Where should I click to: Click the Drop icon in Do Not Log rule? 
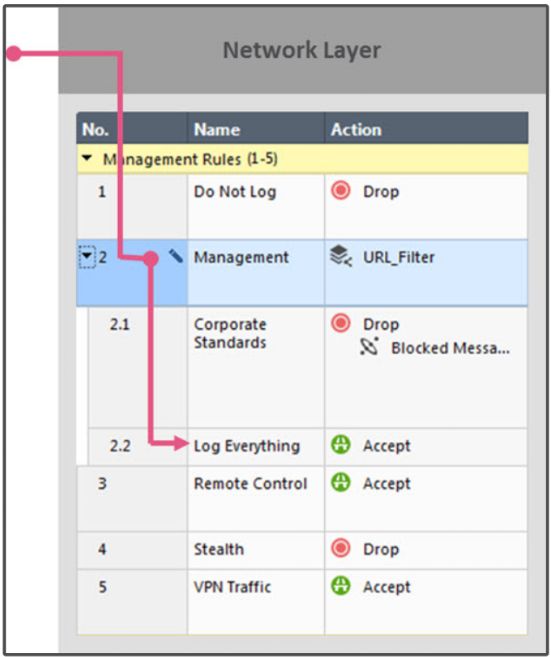(x=341, y=191)
